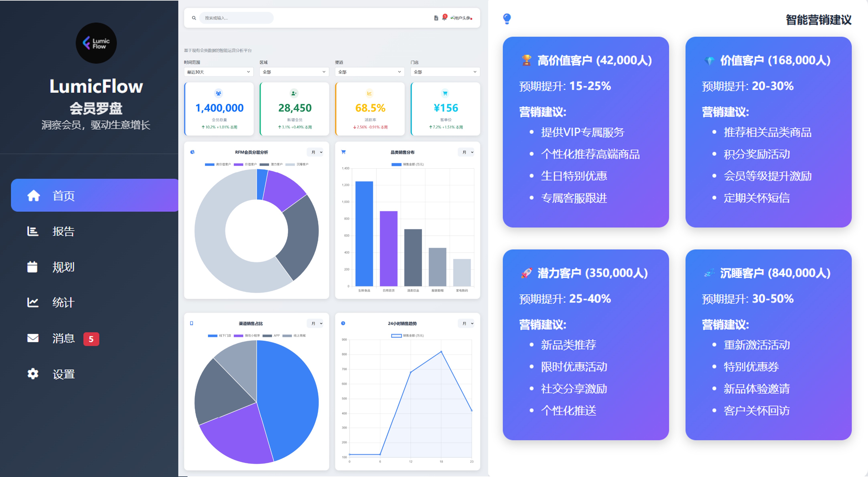The image size is (868, 477).
Task: Toggle 销售金额 legend in 品类销售分布 chart
Action: (407, 164)
